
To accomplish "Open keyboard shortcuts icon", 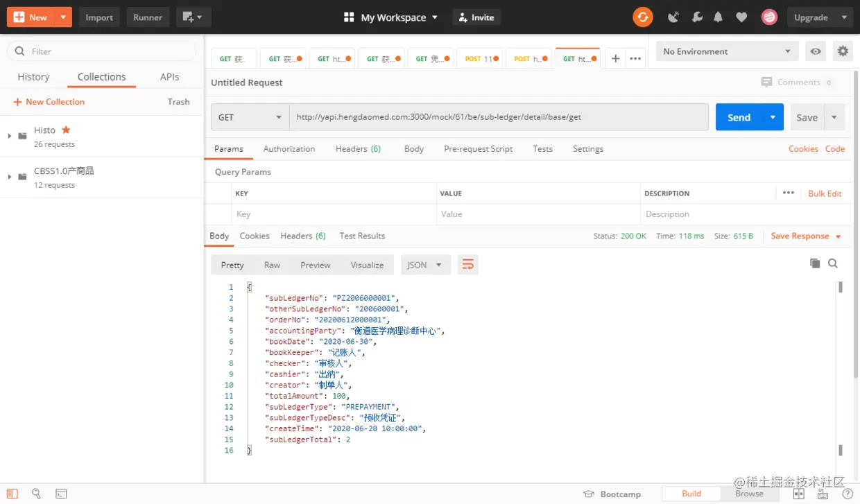I will pyautogui.click(x=823, y=494).
